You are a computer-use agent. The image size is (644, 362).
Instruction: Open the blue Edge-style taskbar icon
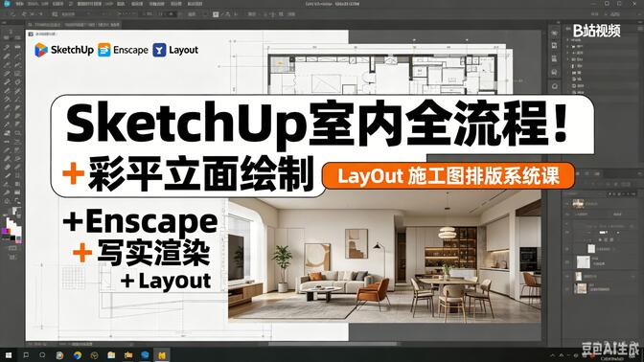tap(145, 355)
